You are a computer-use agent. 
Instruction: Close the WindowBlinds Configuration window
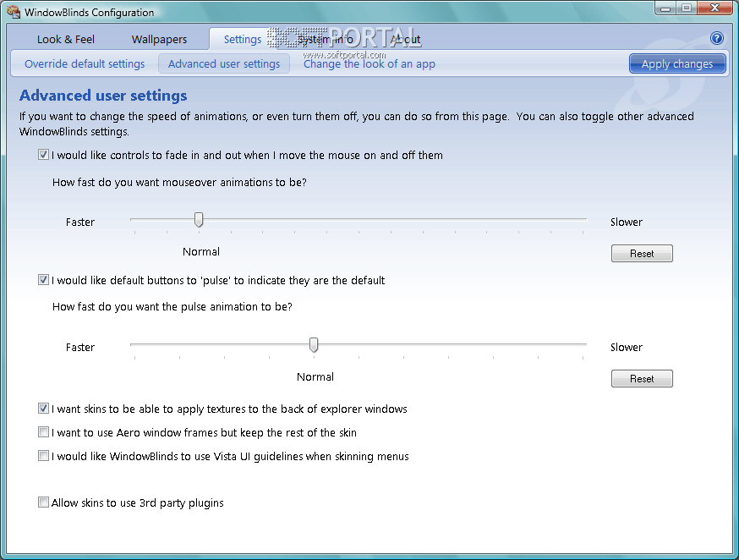point(715,8)
